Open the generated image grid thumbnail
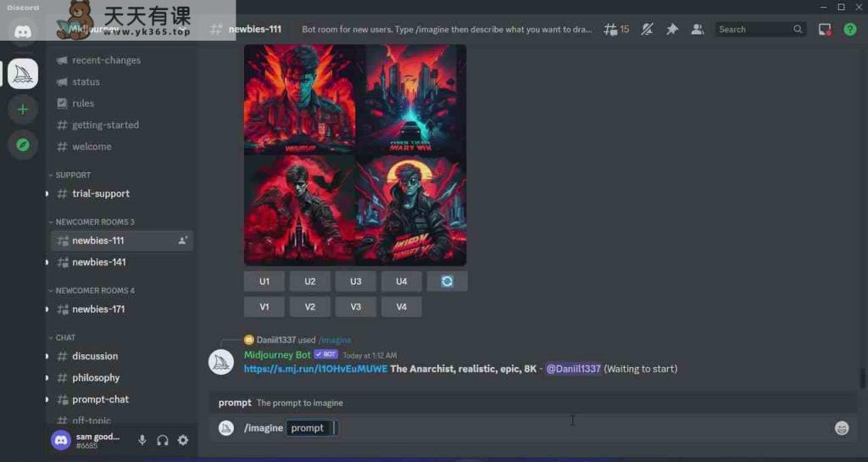This screenshot has width=868, height=462. (355, 155)
